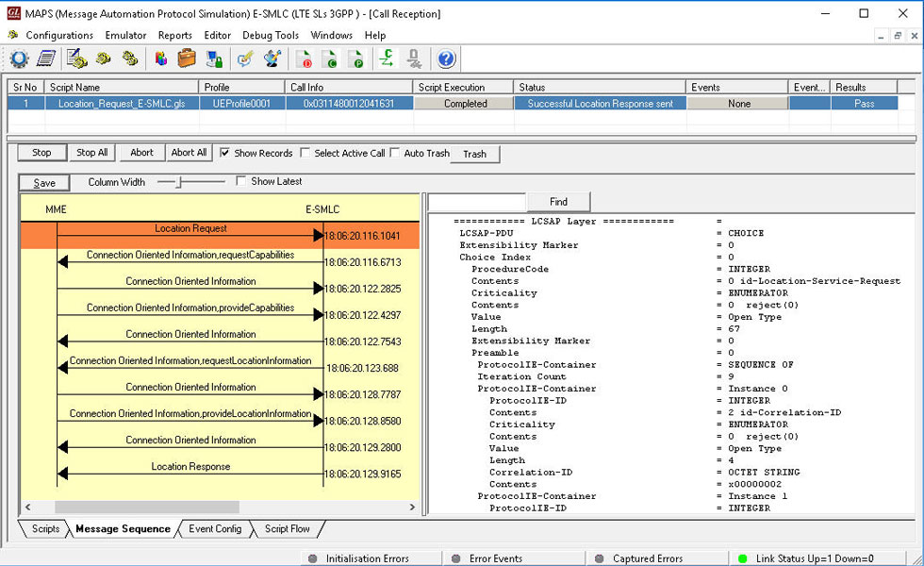Click the app icon beside Configurations menu
This screenshot has width=924, height=566.
pos(13,35)
